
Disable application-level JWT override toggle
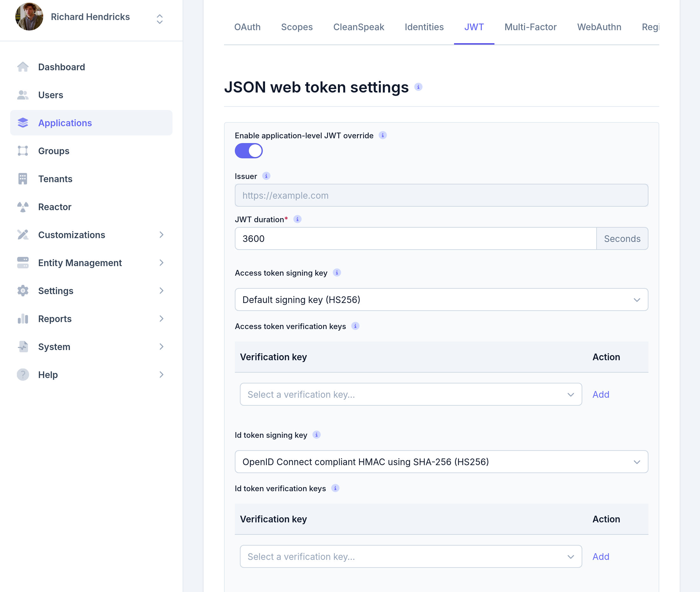(248, 151)
